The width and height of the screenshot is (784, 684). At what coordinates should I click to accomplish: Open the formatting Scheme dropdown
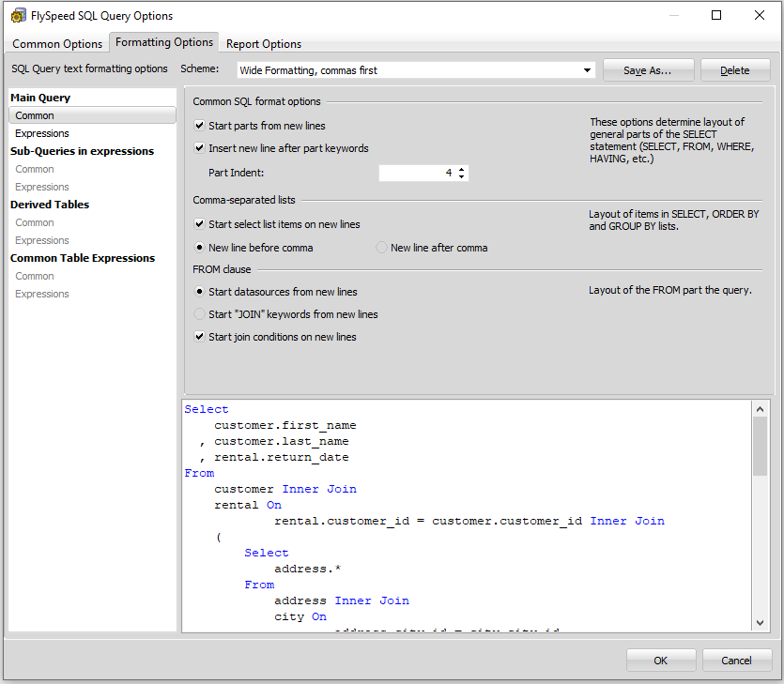[586, 69]
